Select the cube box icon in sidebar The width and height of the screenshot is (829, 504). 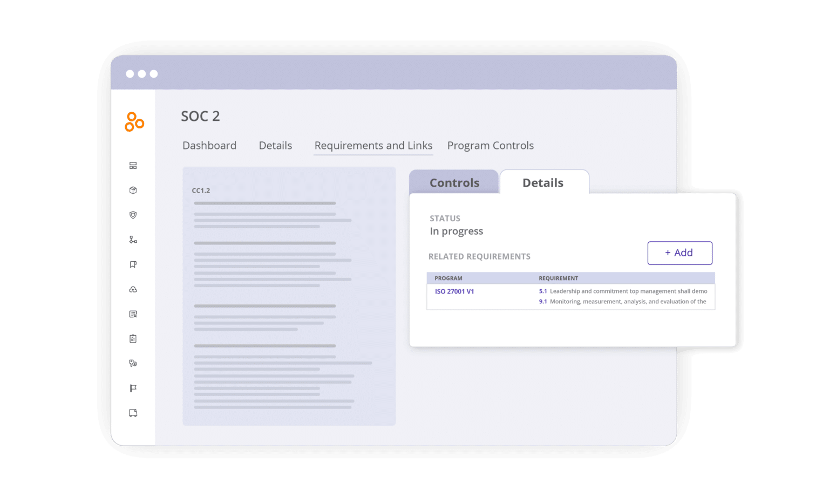(x=133, y=190)
